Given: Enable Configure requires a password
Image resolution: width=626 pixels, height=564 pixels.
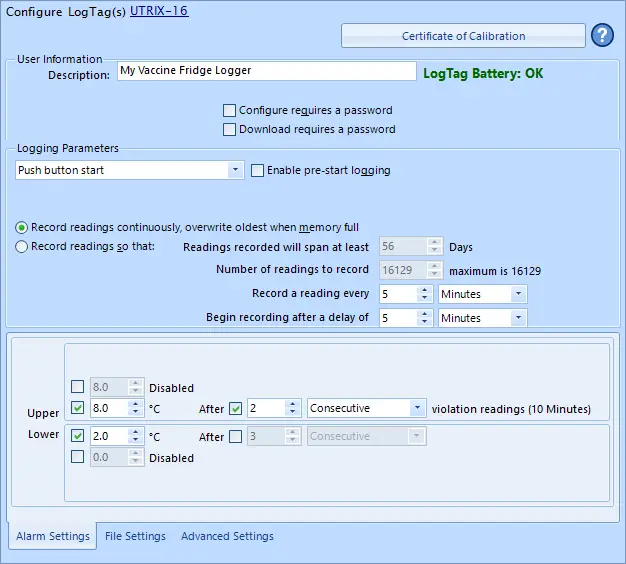Looking at the screenshot, I should click(x=230, y=110).
